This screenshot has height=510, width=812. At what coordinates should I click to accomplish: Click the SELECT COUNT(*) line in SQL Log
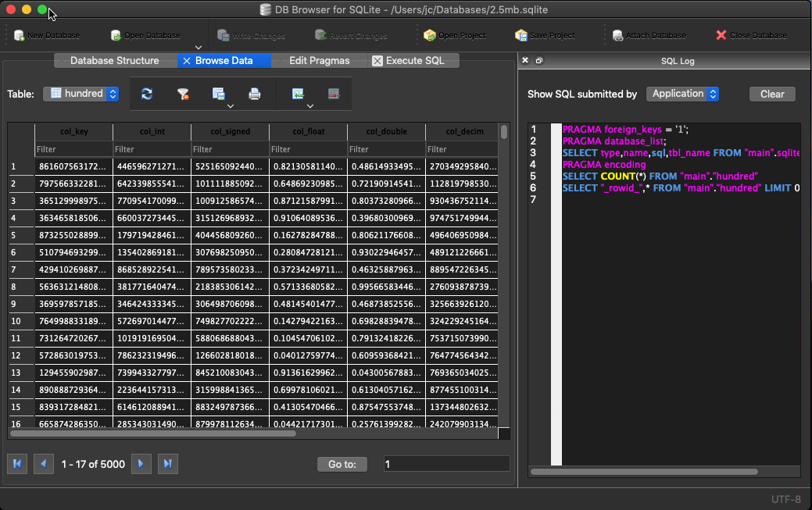pyautogui.click(x=660, y=176)
